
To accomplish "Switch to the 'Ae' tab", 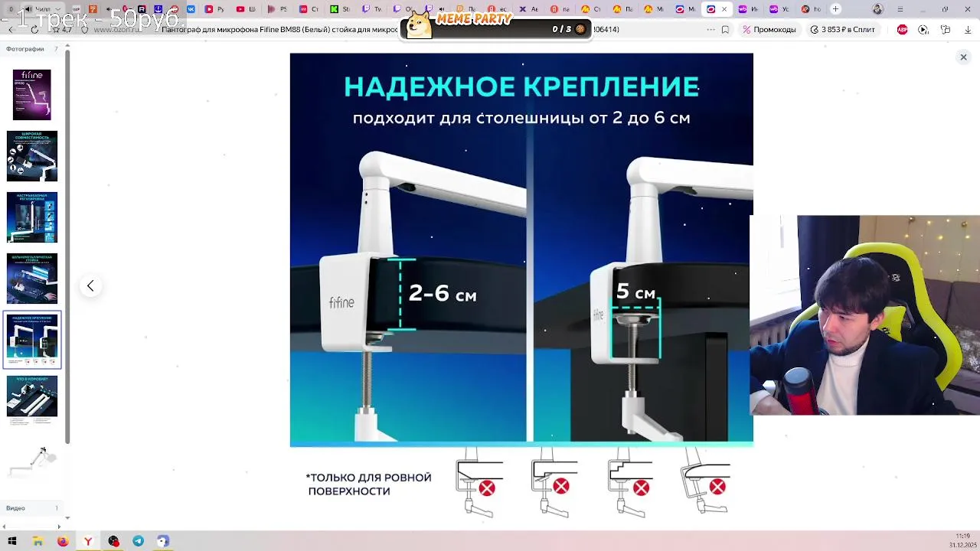I will coord(528,8).
